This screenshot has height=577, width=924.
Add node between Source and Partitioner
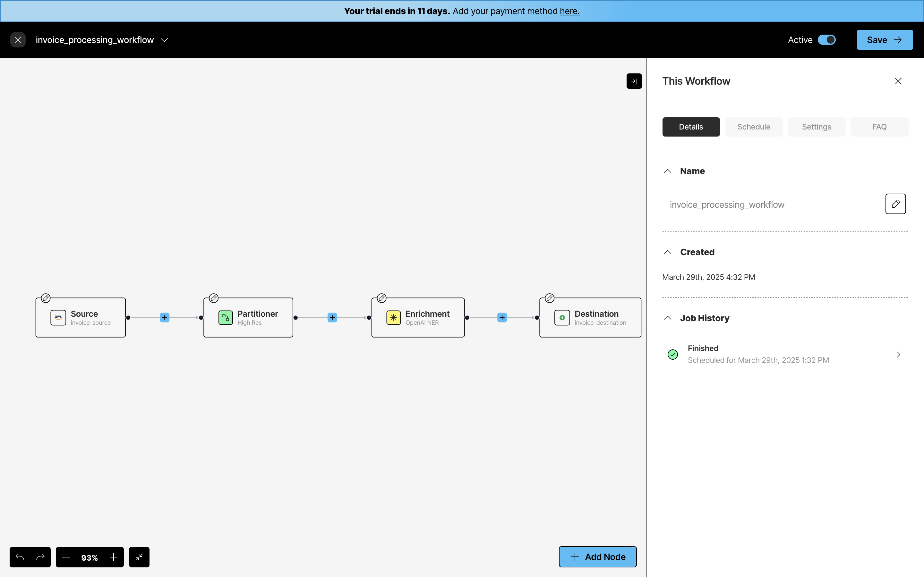[165, 317]
